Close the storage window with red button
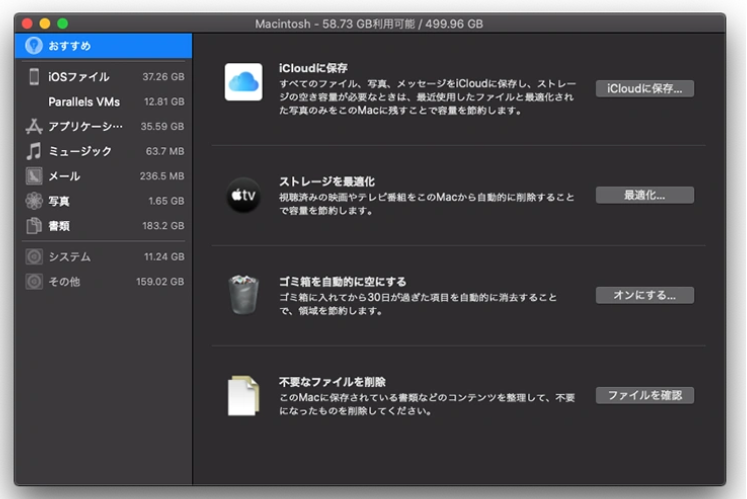Viewport: 747px width, 499px height. pyautogui.click(x=27, y=23)
